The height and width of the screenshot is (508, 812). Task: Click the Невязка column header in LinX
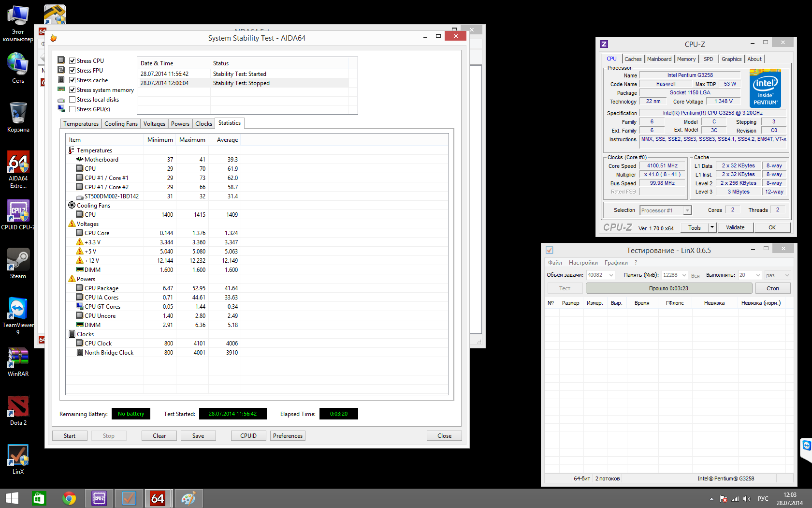coord(714,303)
